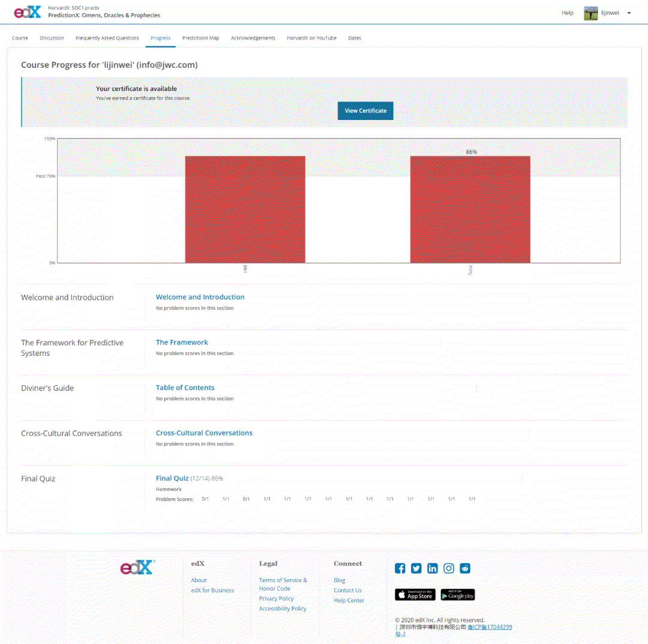Click the Total 86% bar in chart

click(x=470, y=209)
